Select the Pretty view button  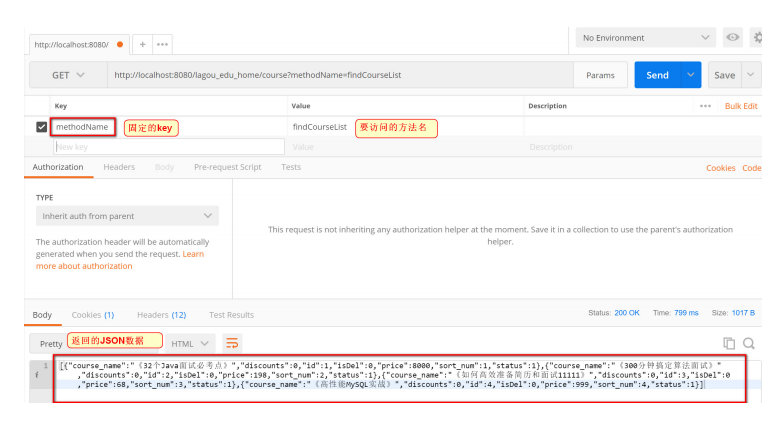click(x=51, y=344)
